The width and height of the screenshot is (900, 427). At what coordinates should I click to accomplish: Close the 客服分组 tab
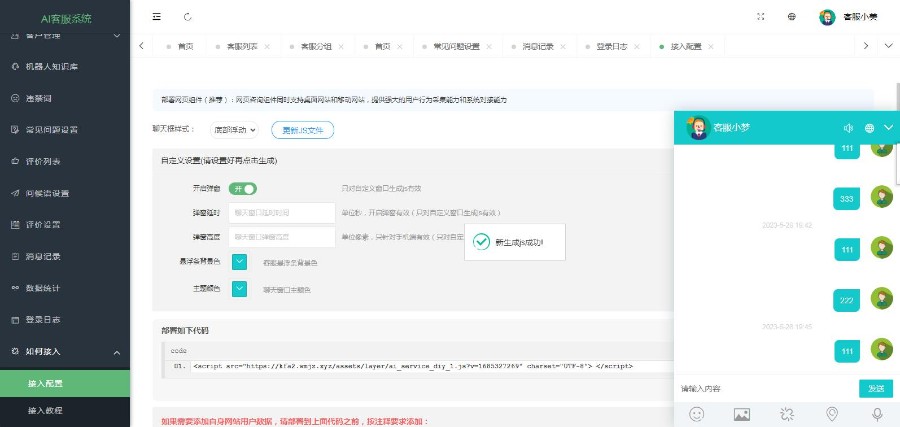(341, 46)
